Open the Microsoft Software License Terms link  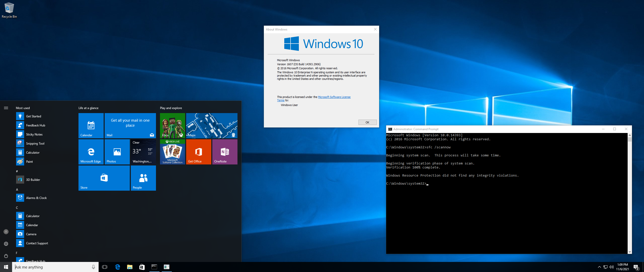(334, 97)
